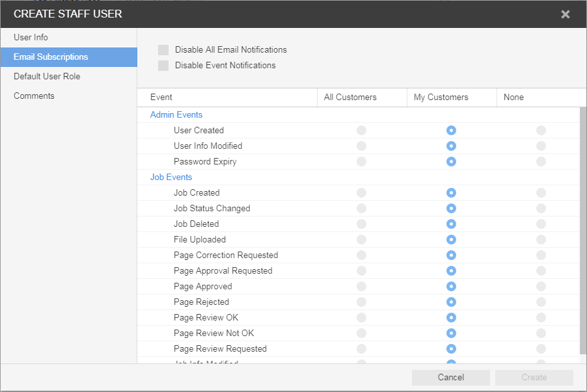Close the Create Staff User dialog
Image resolution: width=587 pixels, height=392 pixels.
tap(565, 14)
